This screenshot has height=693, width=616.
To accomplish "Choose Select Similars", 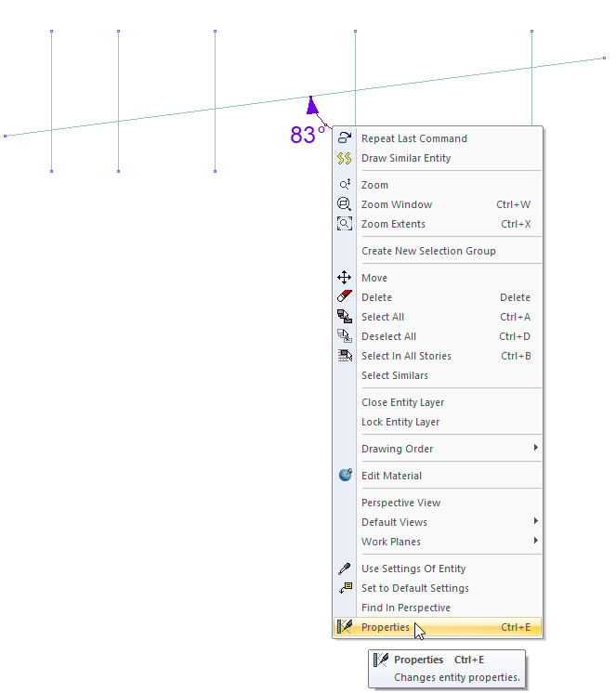I will coord(438,374).
